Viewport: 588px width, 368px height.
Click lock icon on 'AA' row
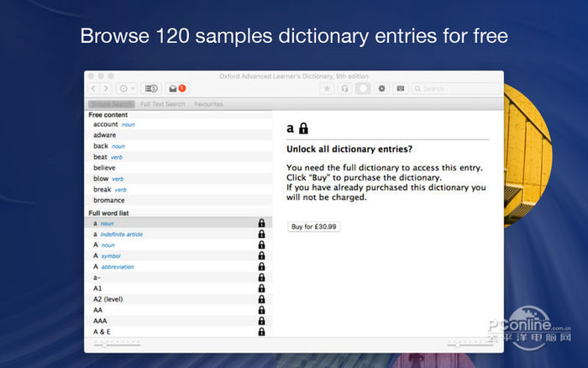tap(262, 310)
